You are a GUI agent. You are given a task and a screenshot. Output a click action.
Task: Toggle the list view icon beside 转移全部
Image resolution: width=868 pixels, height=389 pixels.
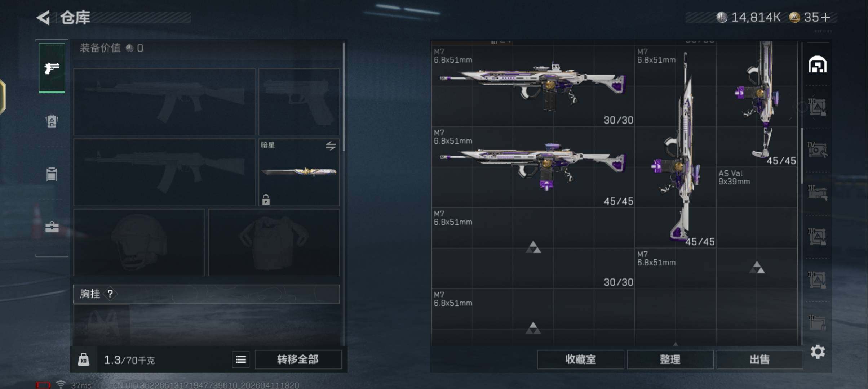[x=241, y=359]
